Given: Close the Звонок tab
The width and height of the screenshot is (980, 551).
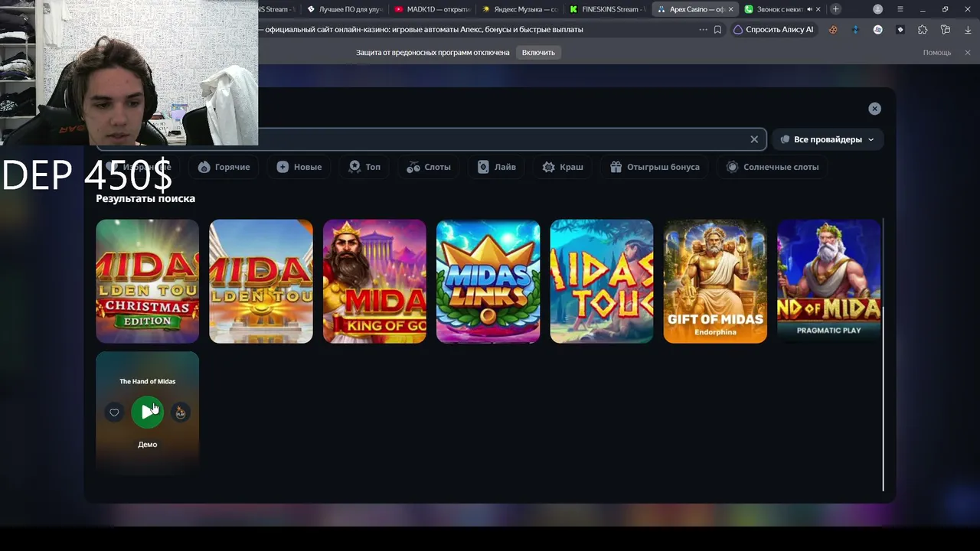Looking at the screenshot, I should tap(818, 9).
